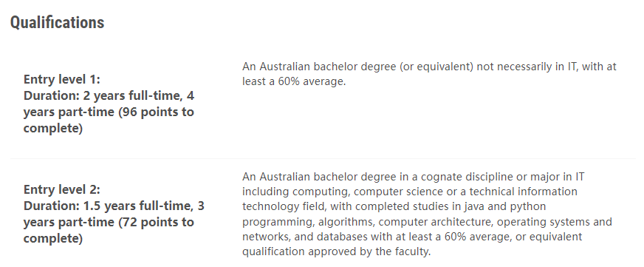
Task: Click 'programming, algorithms, computer architecture' line
Action: pyautogui.click(x=368, y=222)
